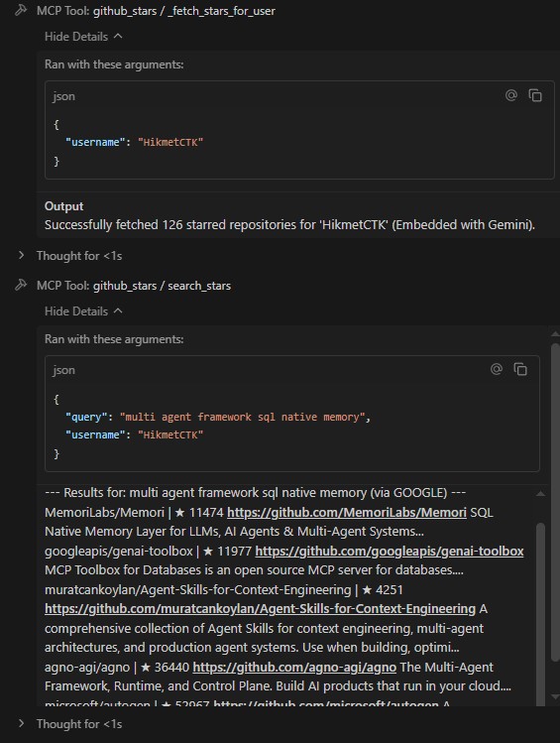
Task: Click 'HikmetCTK' value in the query json block
Action: point(170,435)
